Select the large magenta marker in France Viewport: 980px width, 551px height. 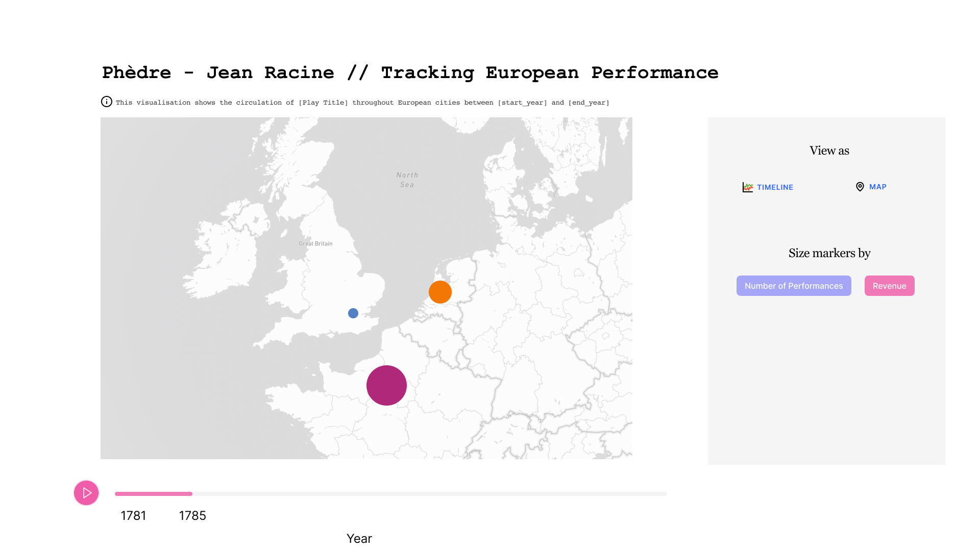point(386,385)
